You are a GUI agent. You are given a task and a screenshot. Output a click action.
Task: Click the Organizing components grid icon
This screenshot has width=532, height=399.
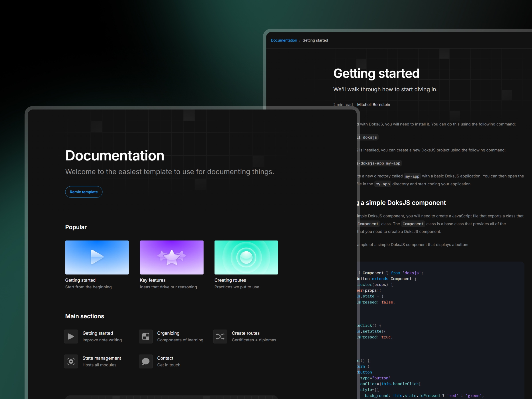145,336
